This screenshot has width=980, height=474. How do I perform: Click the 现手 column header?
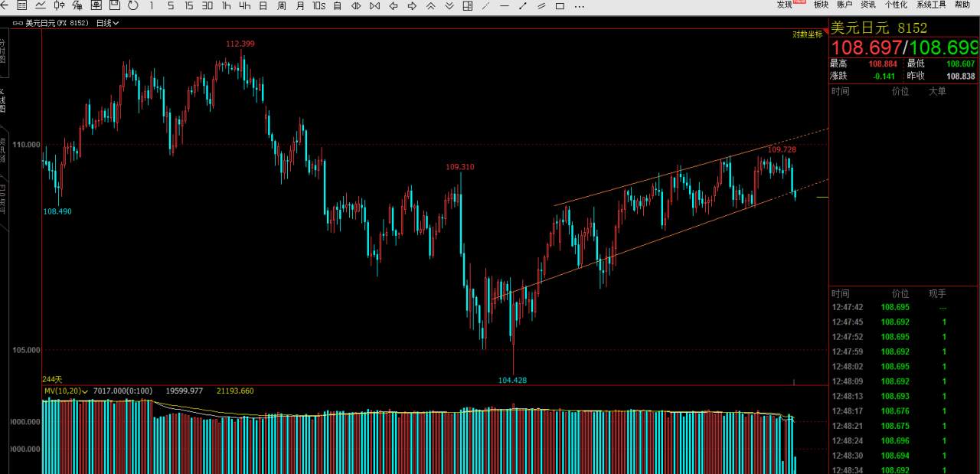pyautogui.click(x=937, y=293)
